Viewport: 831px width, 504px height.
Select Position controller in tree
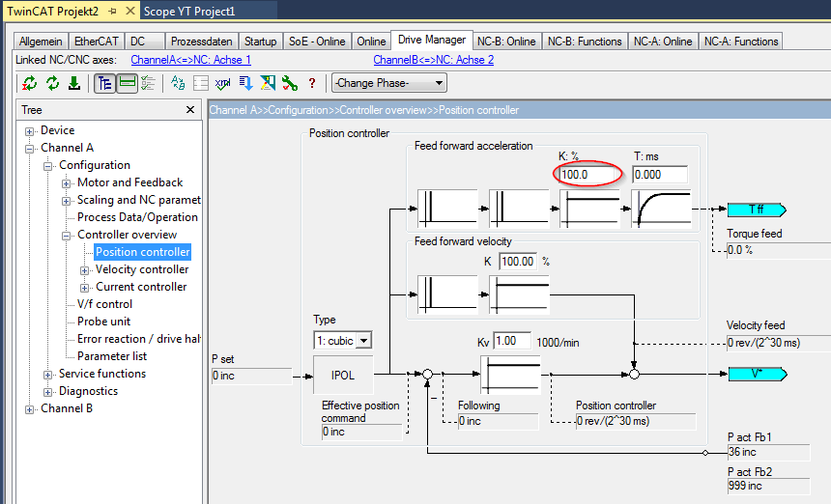click(143, 252)
